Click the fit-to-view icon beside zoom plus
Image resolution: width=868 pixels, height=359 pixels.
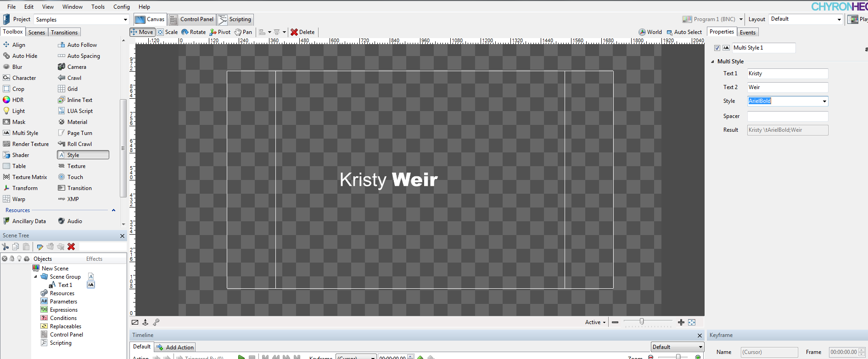coord(692,322)
